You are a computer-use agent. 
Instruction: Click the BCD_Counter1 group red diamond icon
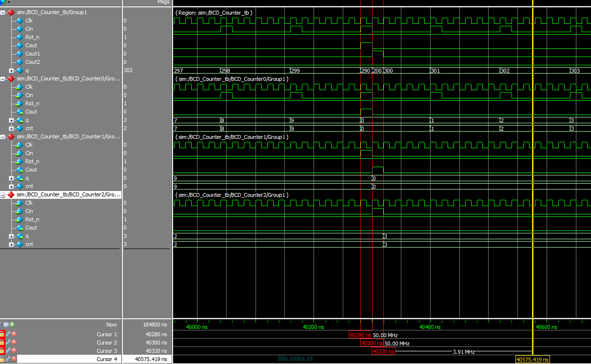pos(11,136)
